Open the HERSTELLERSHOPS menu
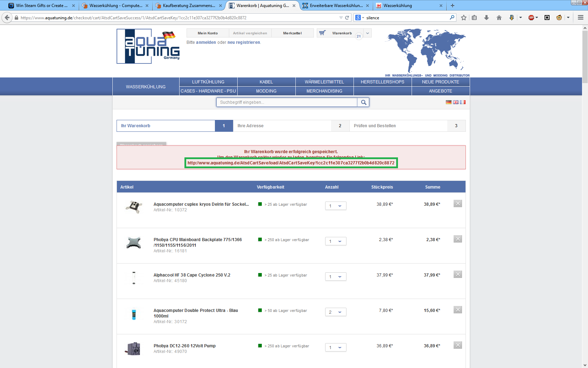 (x=383, y=82)
